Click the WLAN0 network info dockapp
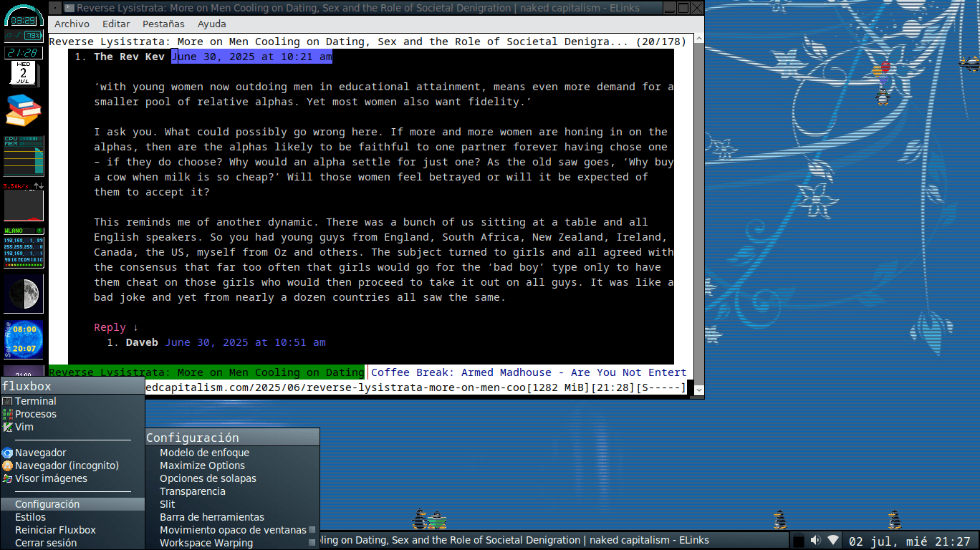 tap(24, 248)
